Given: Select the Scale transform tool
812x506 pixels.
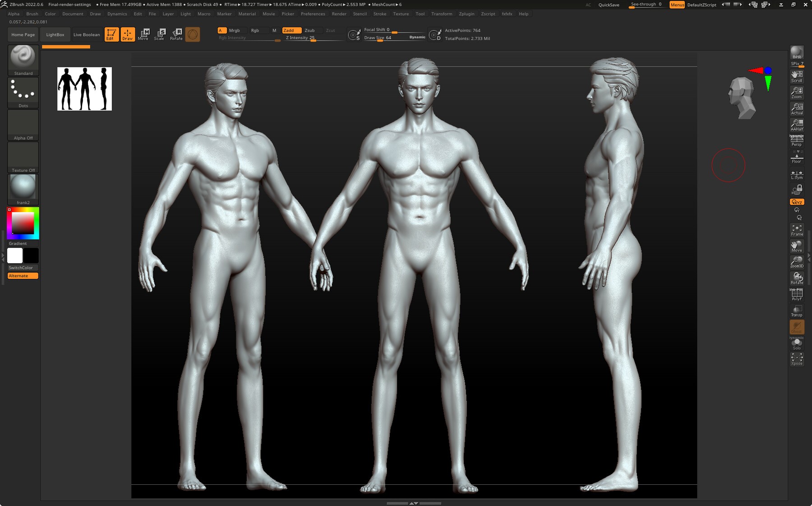Looking at the screenshot, I should (x=160, y=34).
